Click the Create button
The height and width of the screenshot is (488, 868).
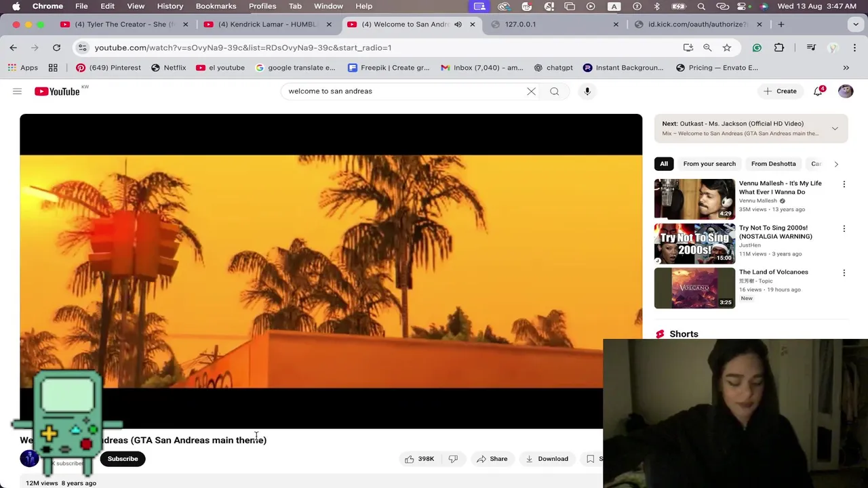(780, 91)
